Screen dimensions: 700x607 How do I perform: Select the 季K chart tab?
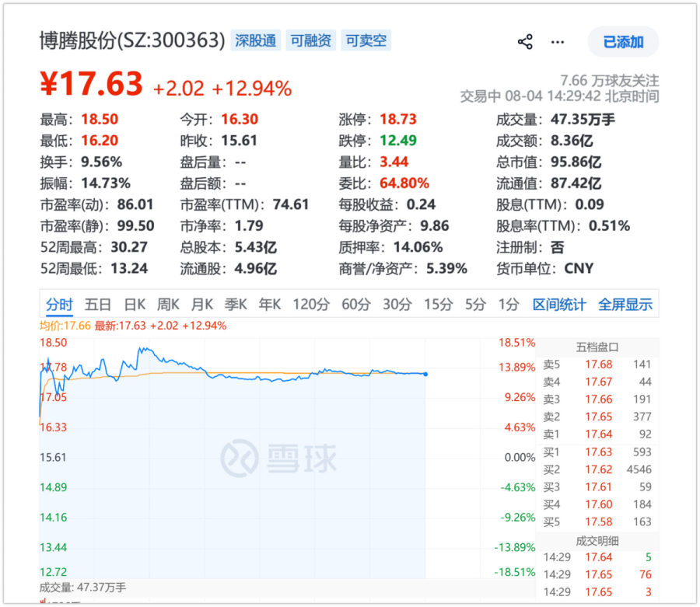(236, 305)
